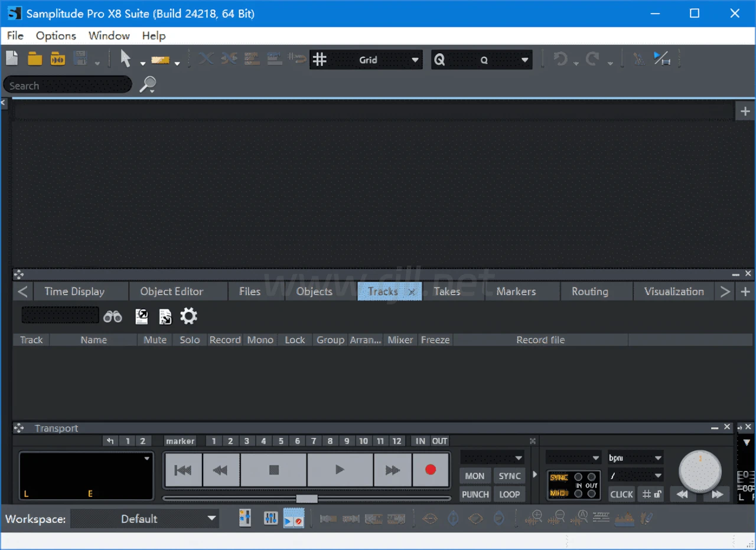
Task: Enable the metronome CLICK toggle
Action: (621, 495)
